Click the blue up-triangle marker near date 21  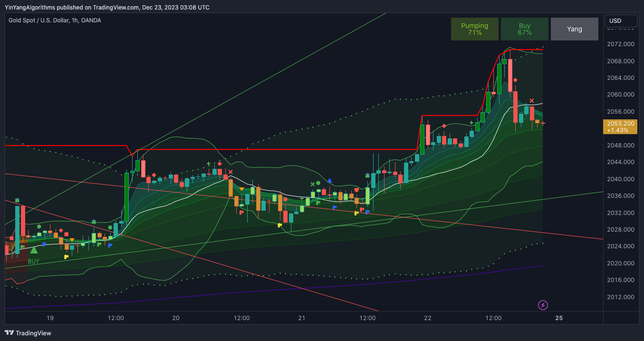click(329, 181)
